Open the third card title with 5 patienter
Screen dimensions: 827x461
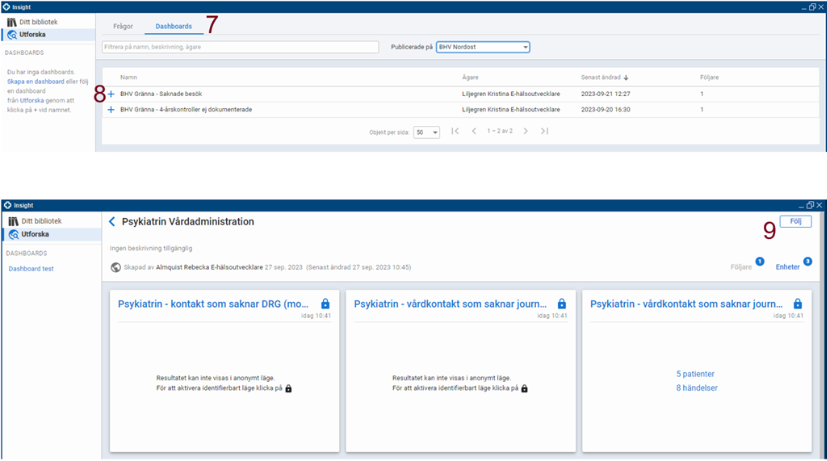point(686,304)
